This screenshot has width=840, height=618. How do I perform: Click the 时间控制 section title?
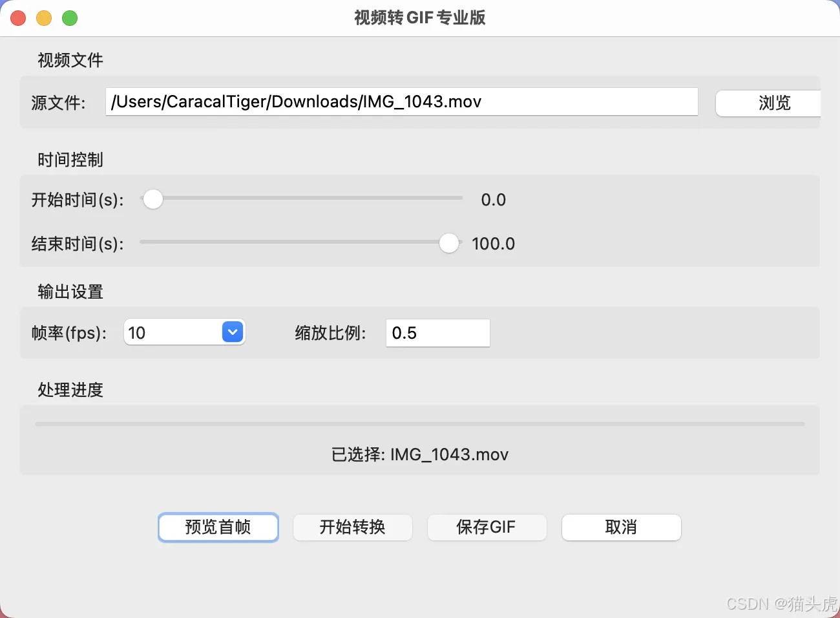70,160
